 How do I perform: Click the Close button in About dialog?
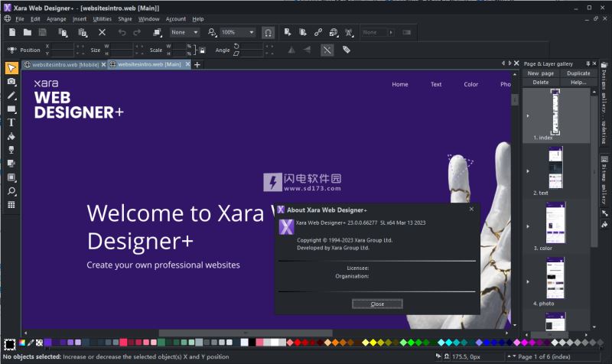pos(377,304)
